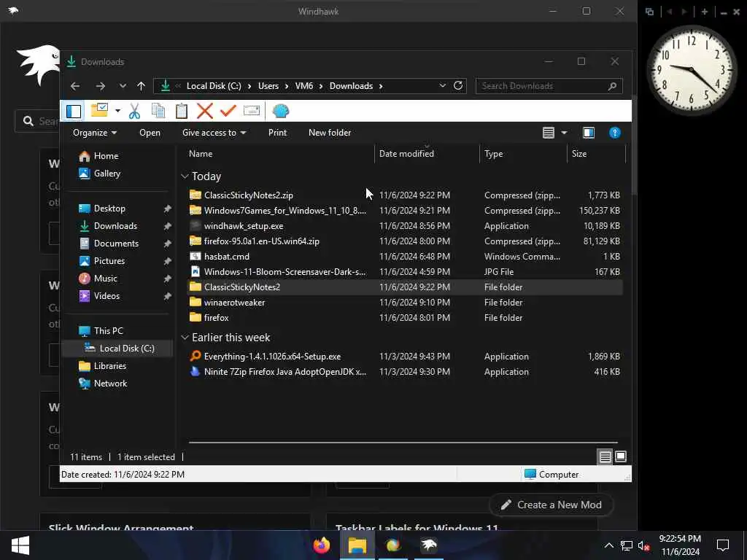The image size is (747, 560).
Task: Open the Give access to menu
Action: (x=214, y=133)
